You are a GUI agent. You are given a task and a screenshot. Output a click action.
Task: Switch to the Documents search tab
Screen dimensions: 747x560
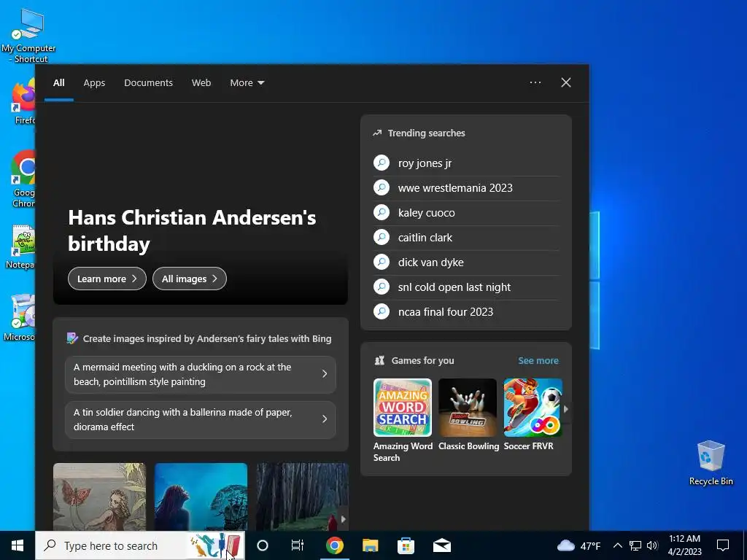pyautogui.click(x=148, y=83)
